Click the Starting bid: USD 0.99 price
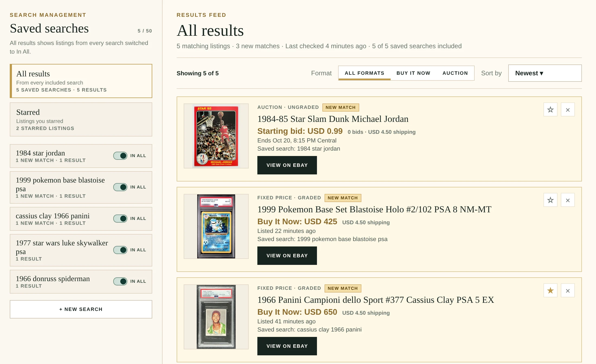The image size is (596, 364). tap(300, 131)
